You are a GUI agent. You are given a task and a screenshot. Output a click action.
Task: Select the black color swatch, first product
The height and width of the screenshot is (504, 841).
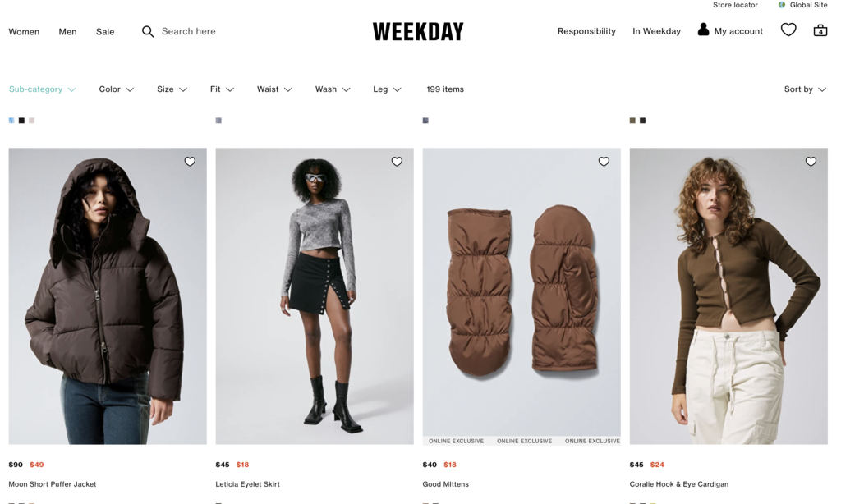click(21, 121)
